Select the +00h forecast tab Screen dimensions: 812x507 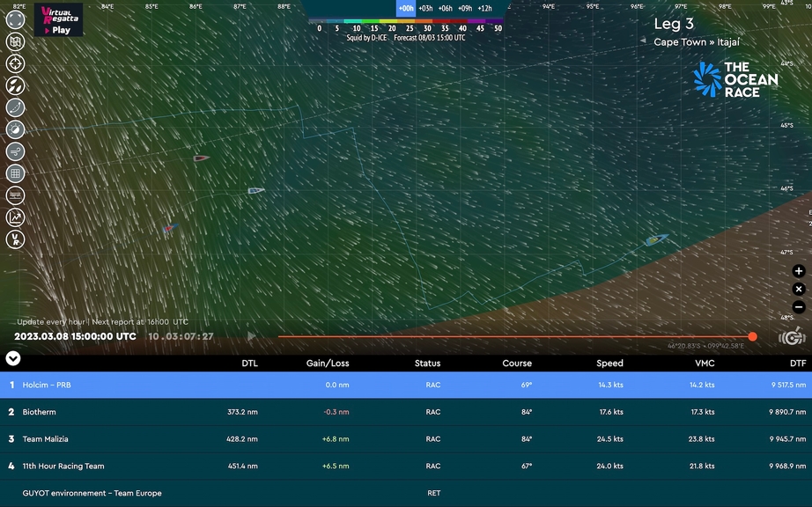pyautogui.click(x=406, y=8)
